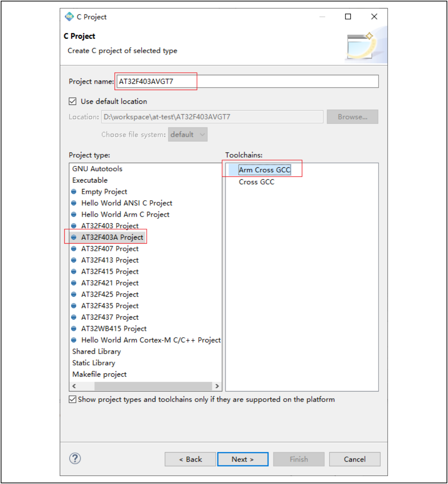This screenshot has height=484, width=448.
Task: Click the Cancel button
Action: pos(354,459)
